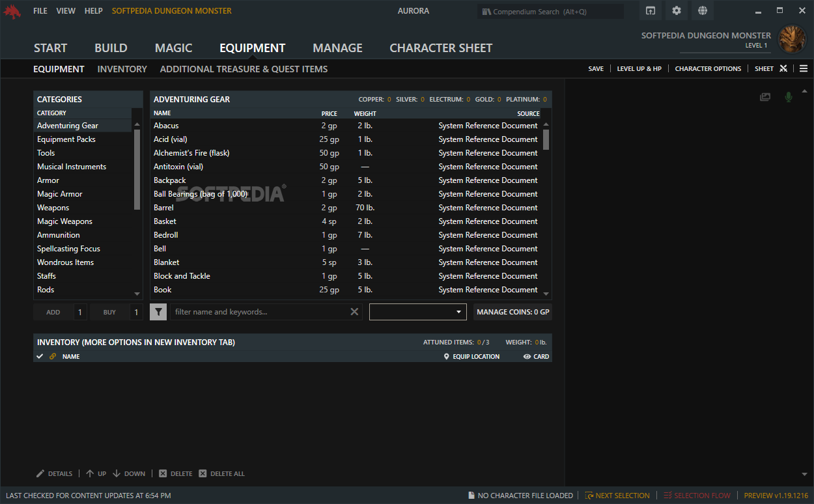
Task: Switch to the Start tab
Action: [51, 48]
